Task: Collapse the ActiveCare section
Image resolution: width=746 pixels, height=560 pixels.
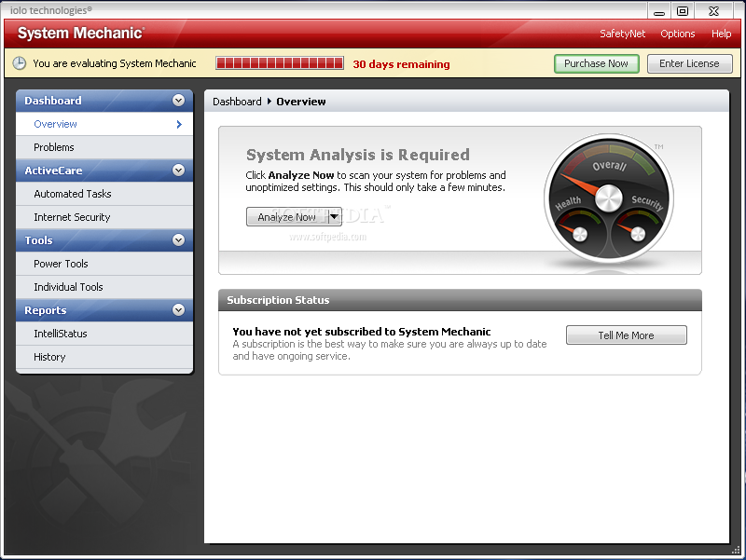Action: click(x=178, y=171)
